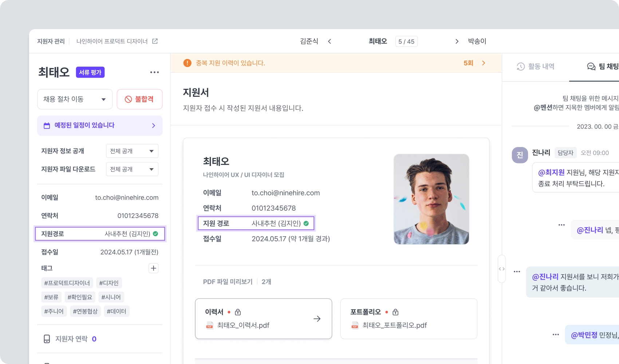Click the 불합격 button
The image size is (619, 364).
point(140,99)
